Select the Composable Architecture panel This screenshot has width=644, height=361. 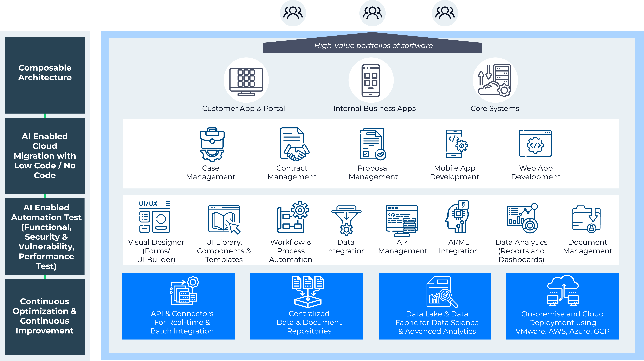[x=45, y=75]
